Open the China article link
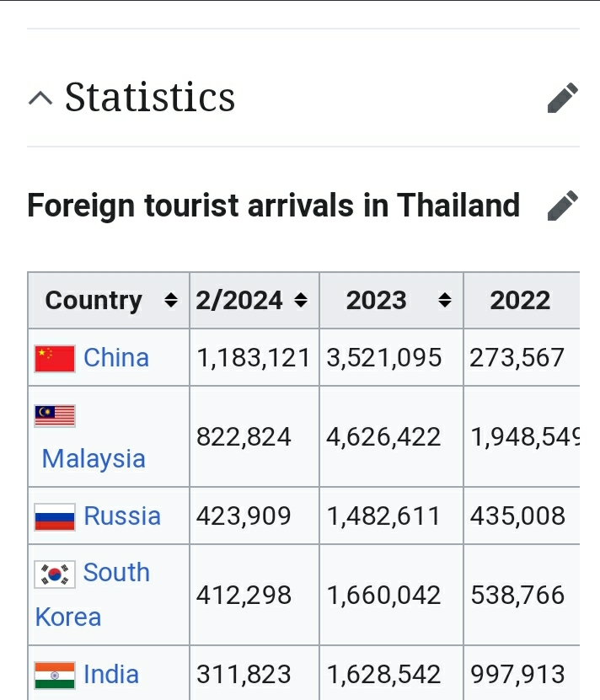600x700 pixels. tap(116, 357)
